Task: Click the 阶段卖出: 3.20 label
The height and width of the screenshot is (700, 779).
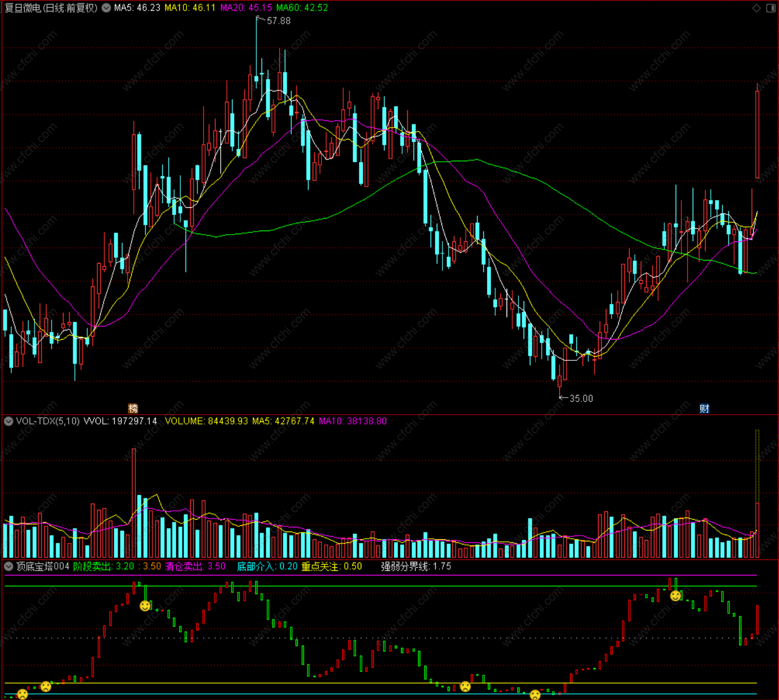Action: pos(103,567)
